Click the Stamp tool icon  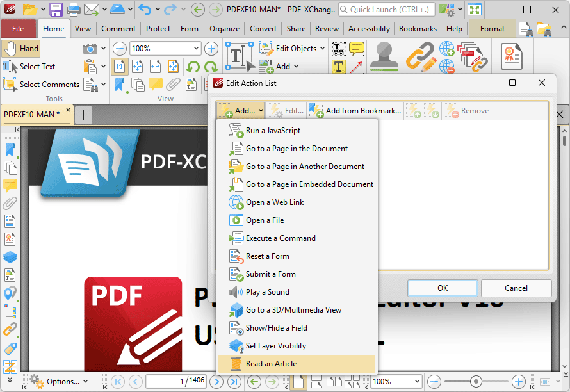pyautogui.click(x=384, y=56)
